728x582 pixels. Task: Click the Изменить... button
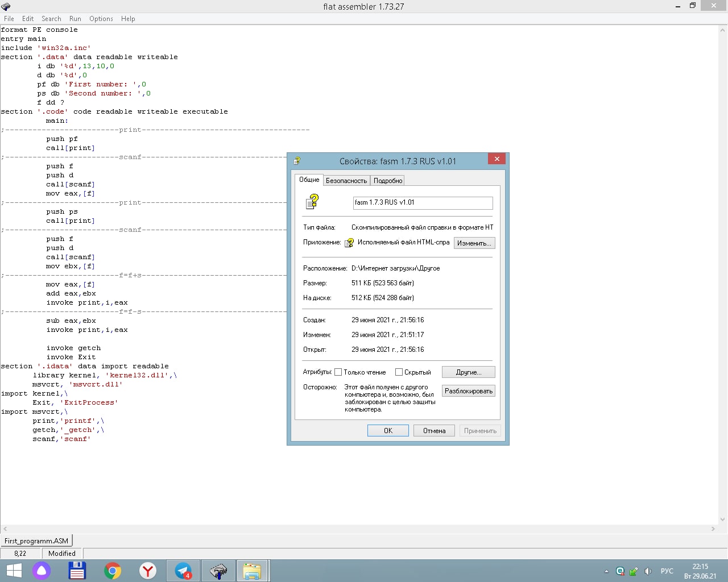point(474,243)
